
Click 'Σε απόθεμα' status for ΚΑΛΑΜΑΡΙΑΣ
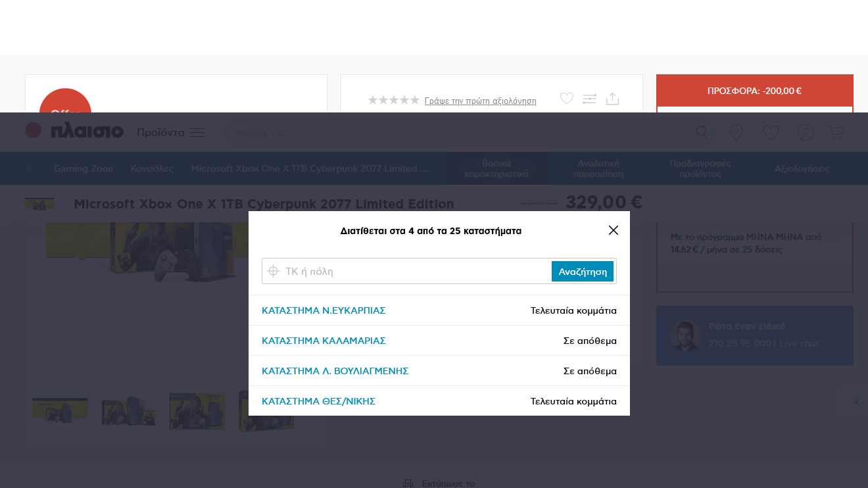click(590, 341)
